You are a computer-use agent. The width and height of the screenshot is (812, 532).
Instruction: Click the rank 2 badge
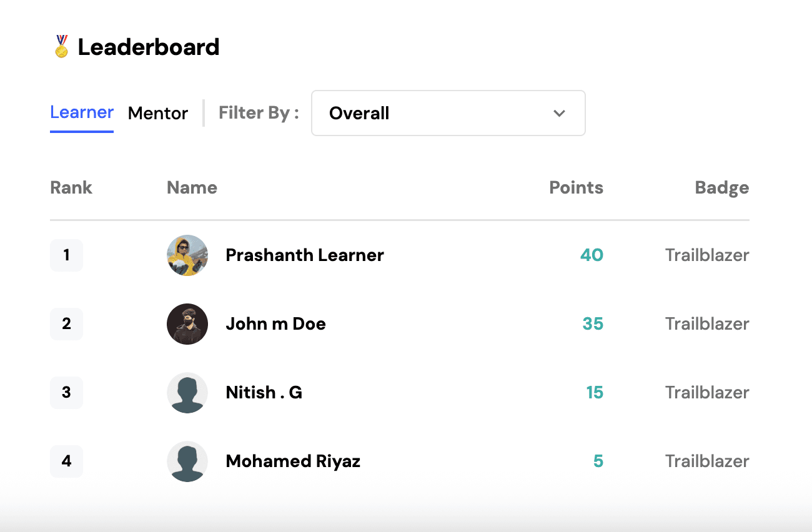(66, 323)
